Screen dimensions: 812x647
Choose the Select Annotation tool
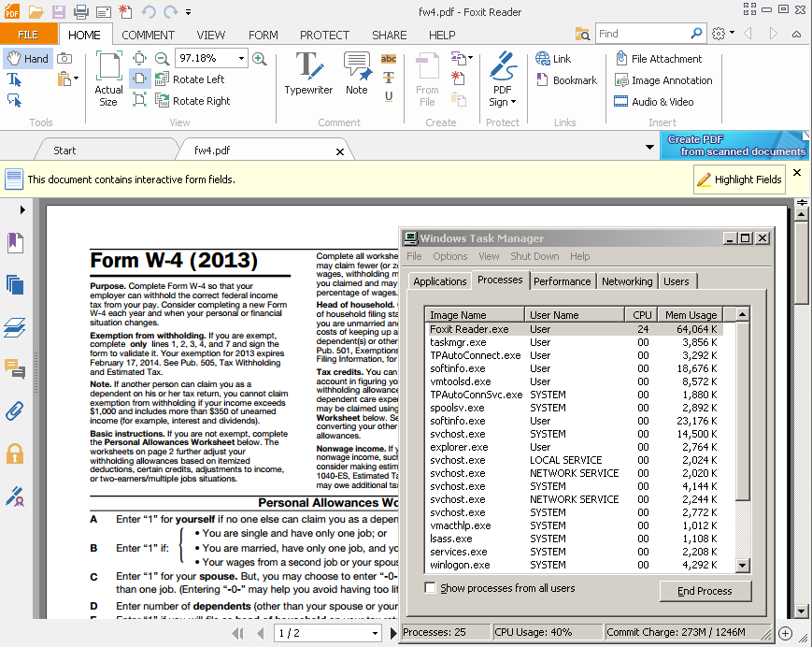14,100
